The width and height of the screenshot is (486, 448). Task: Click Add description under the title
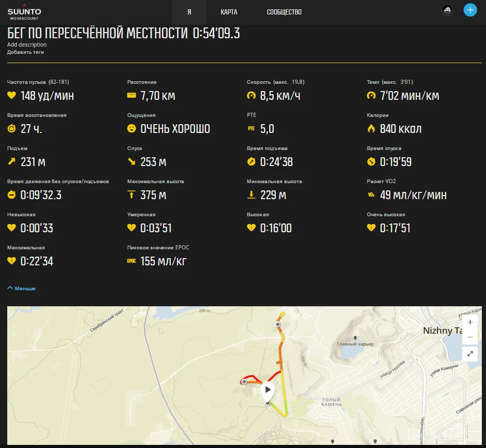[27, 44]
